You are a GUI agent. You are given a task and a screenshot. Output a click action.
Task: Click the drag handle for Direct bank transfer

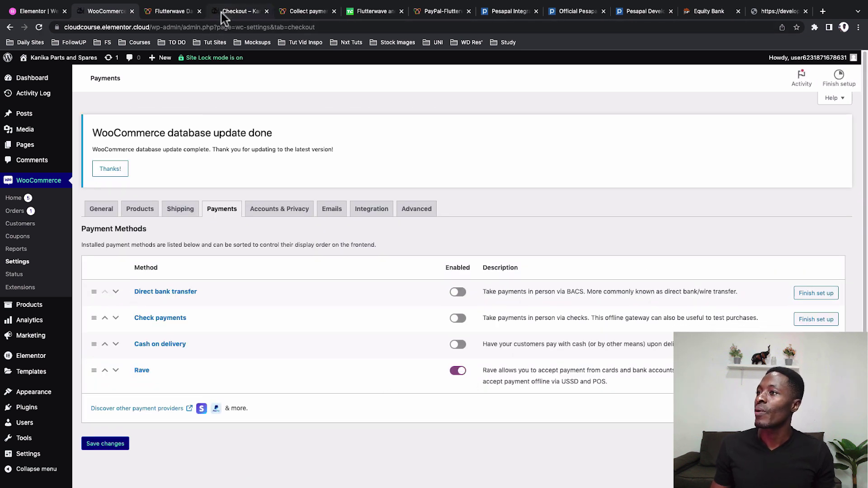(94, 292)
